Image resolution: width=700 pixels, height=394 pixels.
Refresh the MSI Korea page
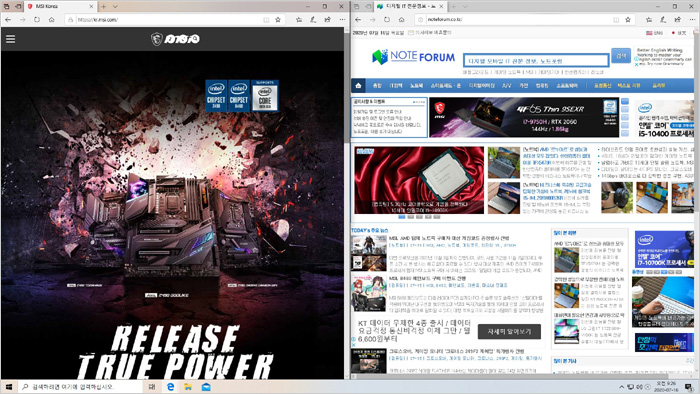click(x=37, y=20)
